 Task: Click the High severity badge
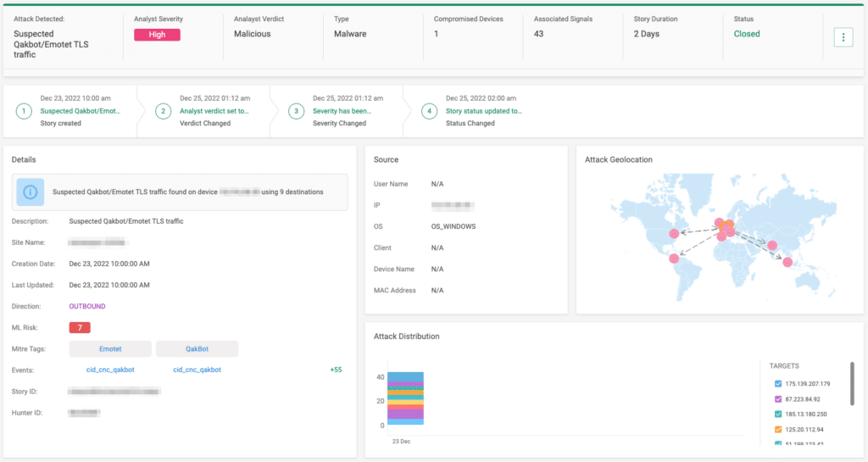tap(157, 34)
